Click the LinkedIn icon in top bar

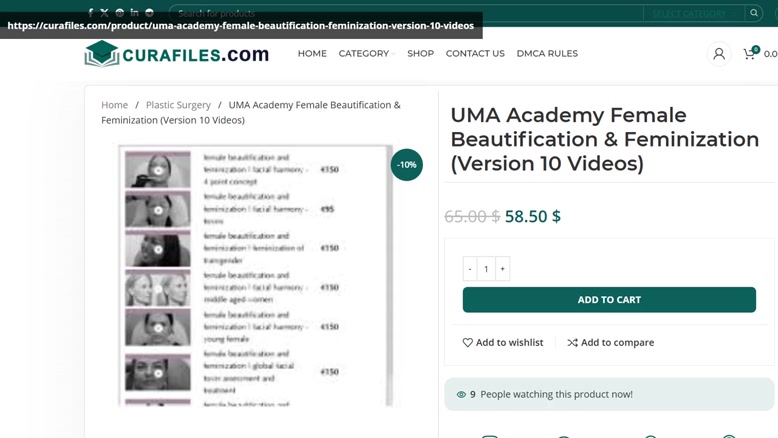tap(134, 13)
